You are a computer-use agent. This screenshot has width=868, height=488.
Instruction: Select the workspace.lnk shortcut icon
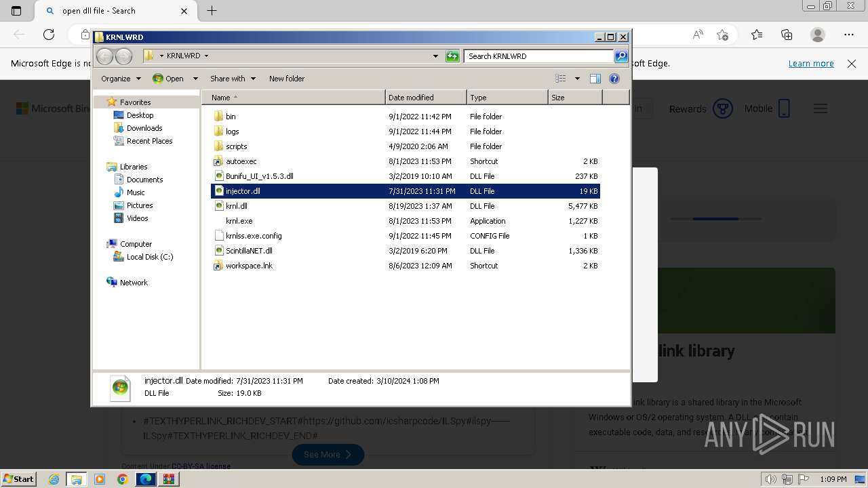coord(218,266)
